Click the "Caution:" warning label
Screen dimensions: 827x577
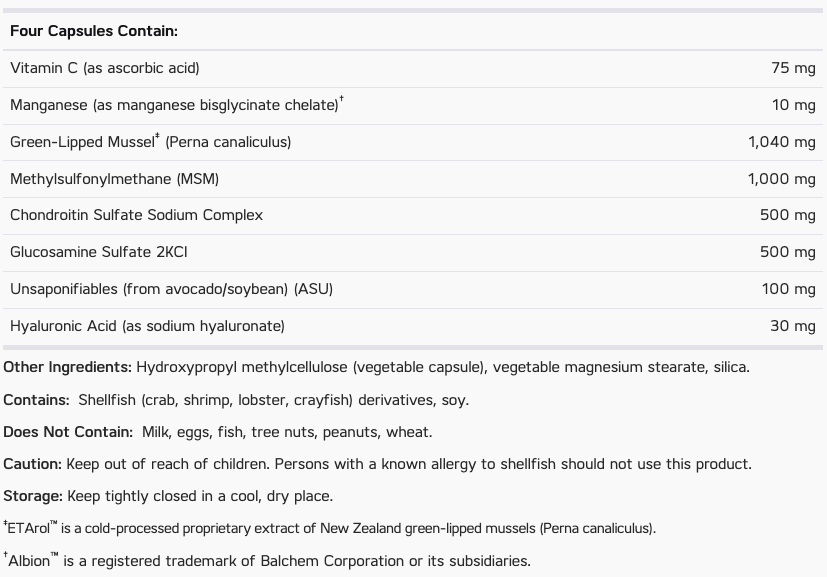coord(32,464)
